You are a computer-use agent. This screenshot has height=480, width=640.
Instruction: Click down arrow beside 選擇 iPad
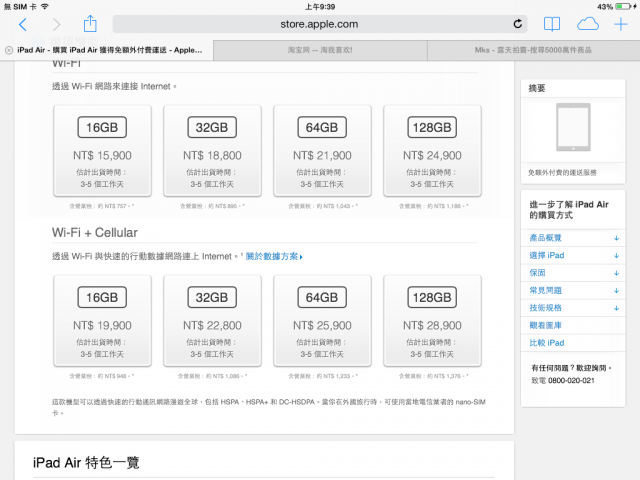tap(616, 256)
